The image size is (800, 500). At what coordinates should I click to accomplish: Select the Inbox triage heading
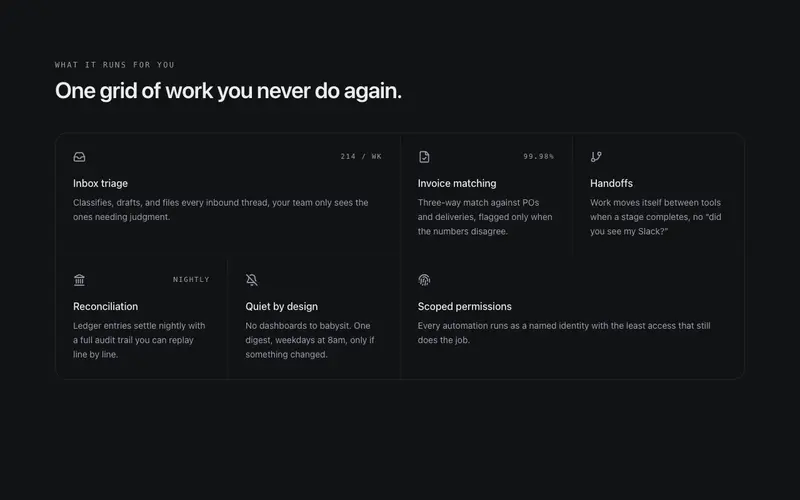(101, 183)
